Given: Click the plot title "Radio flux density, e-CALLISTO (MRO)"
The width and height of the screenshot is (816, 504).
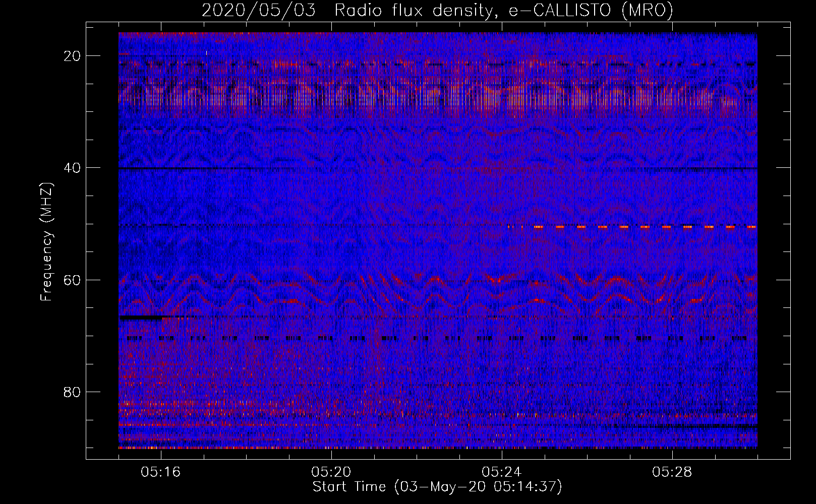Looking at the screenshot, I should click(x=504, y=10).
